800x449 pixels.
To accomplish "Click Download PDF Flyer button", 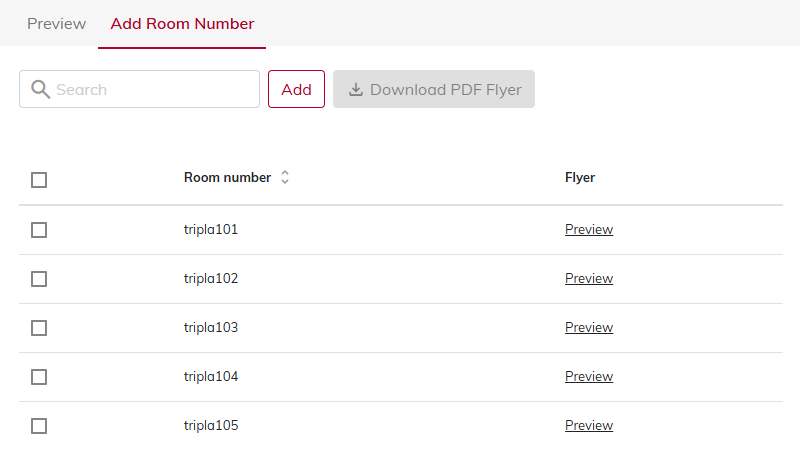I will pyautogui.click(x=434, y=89).
